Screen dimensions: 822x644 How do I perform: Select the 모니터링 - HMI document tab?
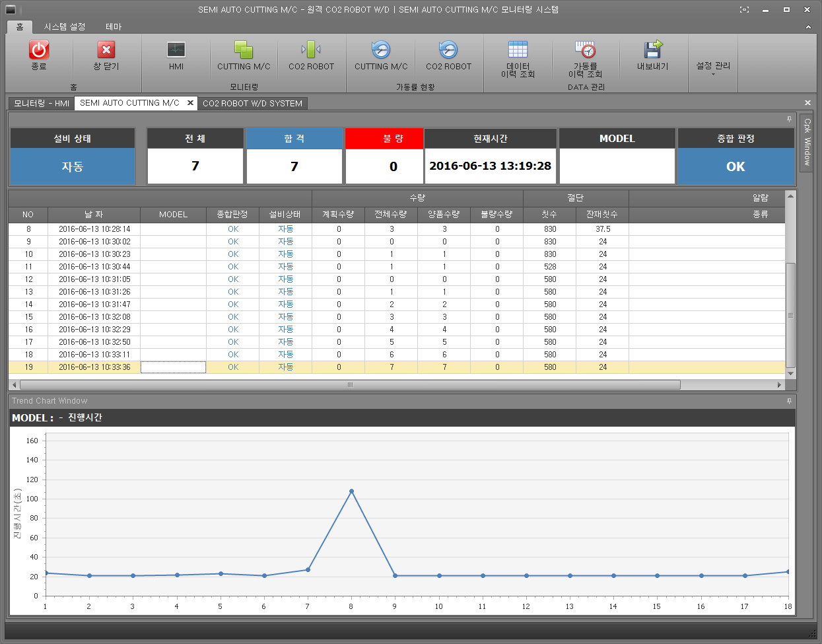(x=42, y=104)
